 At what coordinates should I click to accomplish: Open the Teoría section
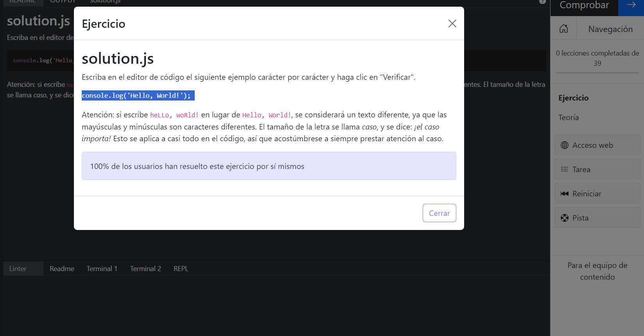pyautogui.click(x=569, y=117)
